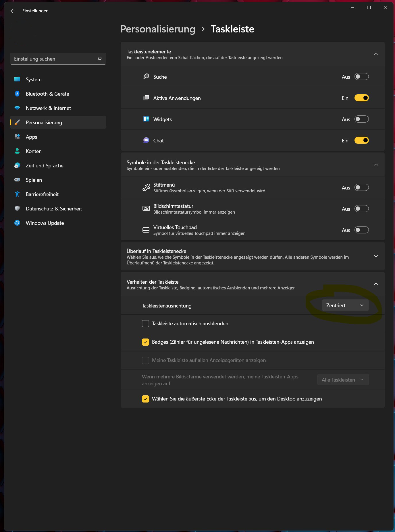Click the Suche magnifier icon in the list
Image resolution: width=395 pixels, height=532 pixels.
coord(146,77)
